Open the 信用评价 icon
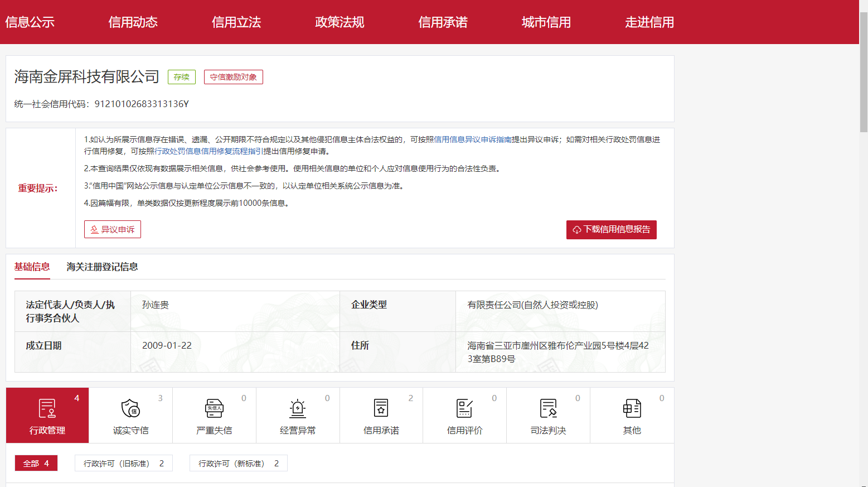This screenshot has width=868, height=487. click(464, 408)
